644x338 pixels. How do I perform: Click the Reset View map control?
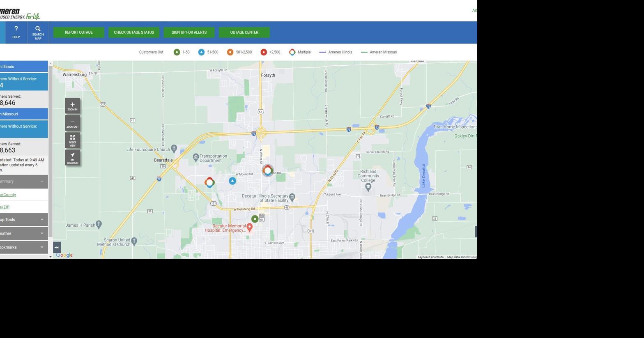[72, 140]
